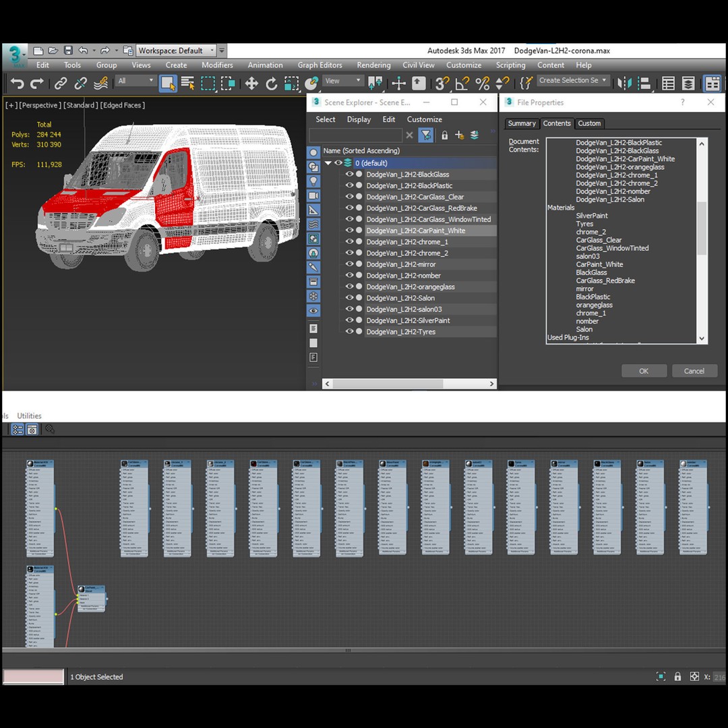This screenshot has width=728, height=728.
Task: Hide DodgeVan_L2H2-mirror via eye icon
Action: pos(349,264)
